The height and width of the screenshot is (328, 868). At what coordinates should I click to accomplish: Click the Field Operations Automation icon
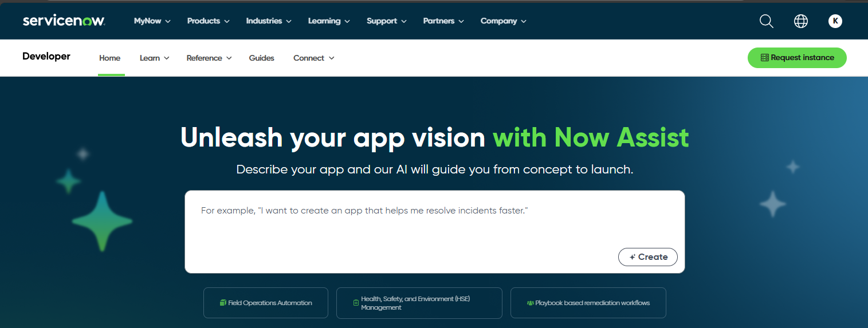223,303
